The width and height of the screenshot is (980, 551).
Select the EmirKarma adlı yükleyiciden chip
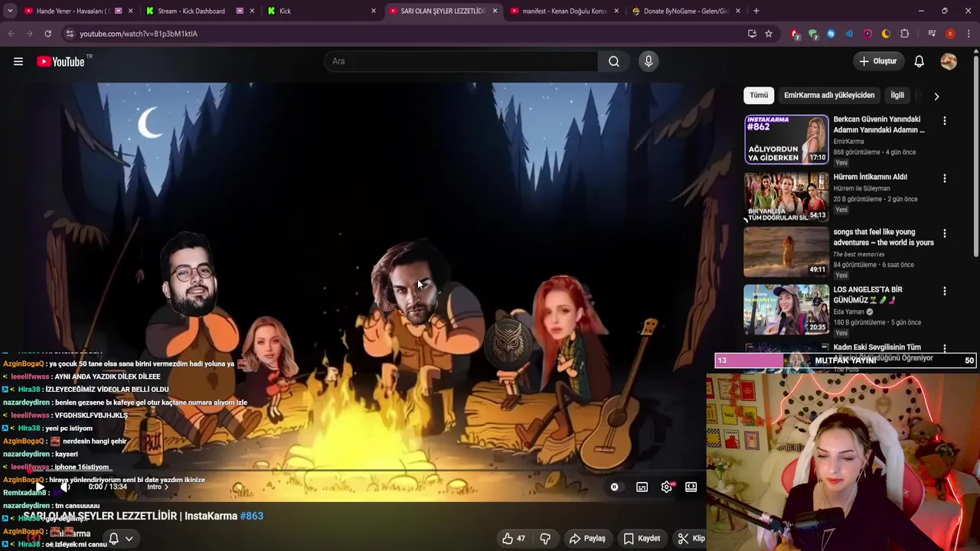(x=829, y=95)
